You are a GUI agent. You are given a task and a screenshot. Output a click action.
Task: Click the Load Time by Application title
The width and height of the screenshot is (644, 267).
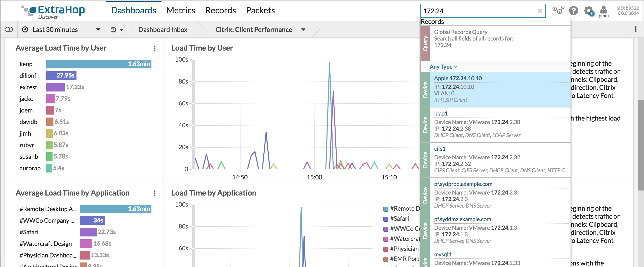tap(214, 193)
